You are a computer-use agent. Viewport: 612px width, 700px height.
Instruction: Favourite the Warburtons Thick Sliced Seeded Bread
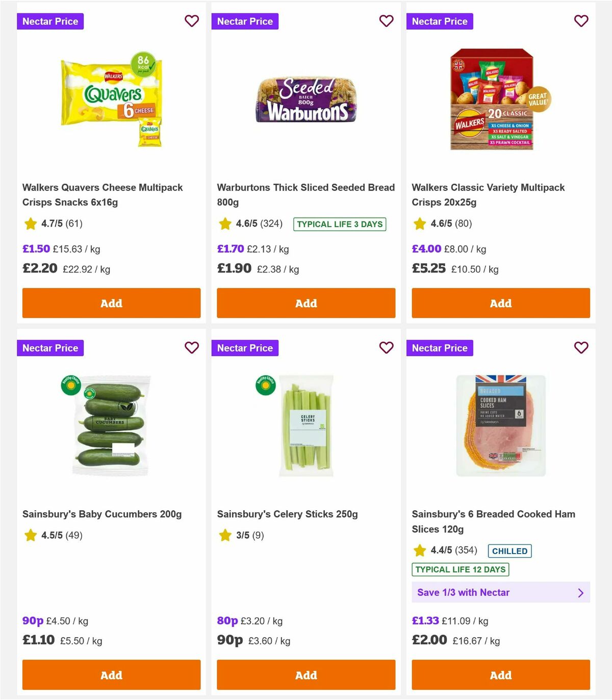[387, 21]
